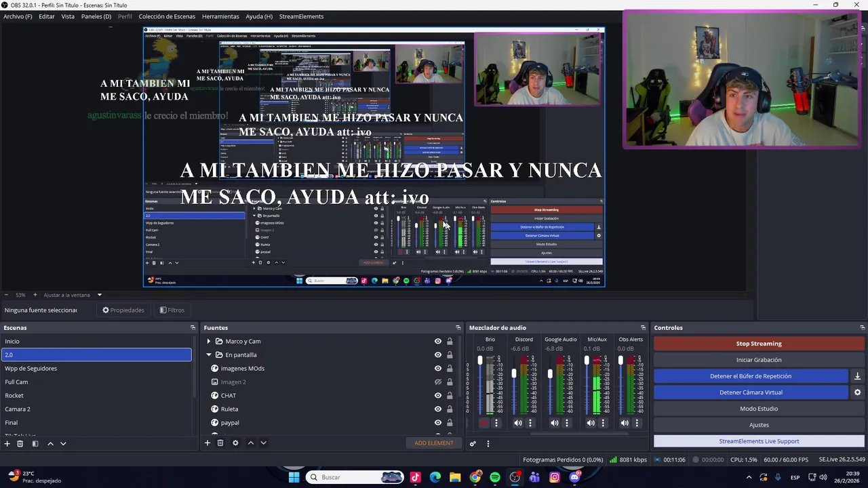The height and width of the screenshot is (488, 868).
Task: Zoom out the preview with the minus icon
Action: (x=7, y=295)
